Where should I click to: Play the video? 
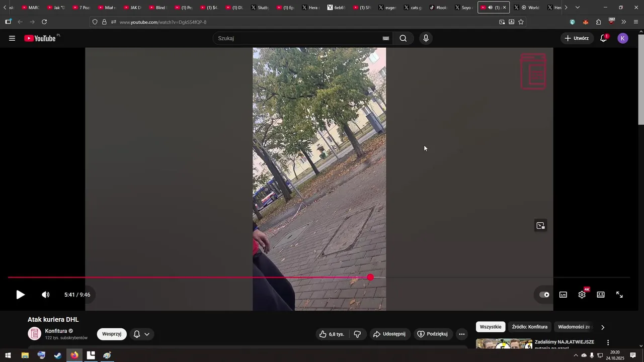pyautogui.click(x=20, y=295)
